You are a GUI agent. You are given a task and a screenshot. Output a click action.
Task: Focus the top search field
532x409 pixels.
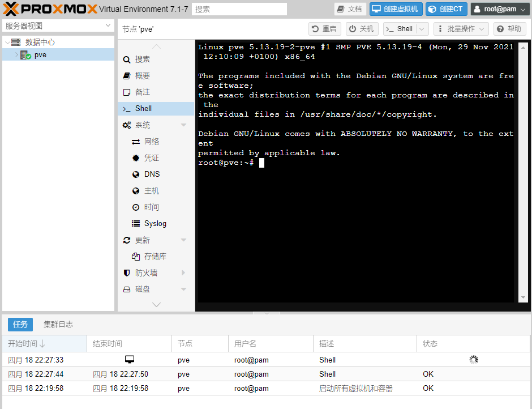[239, 9]
